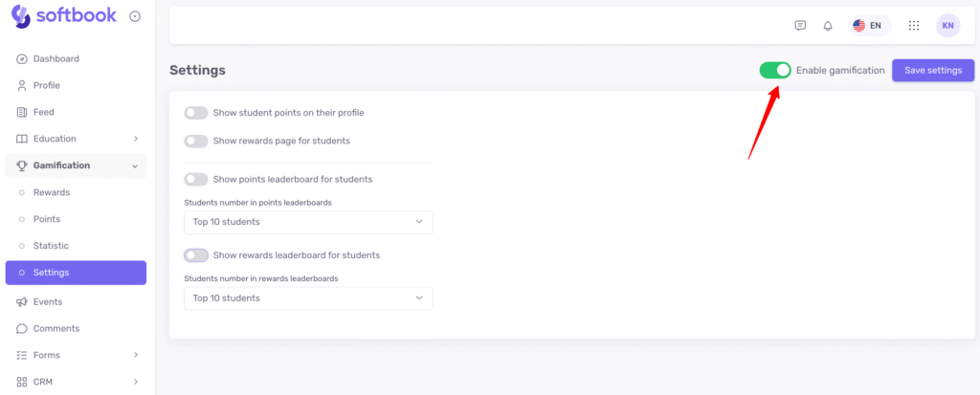This screenshot has width=980, height=395.
Task: Expand the Education menu section
Action: tap(76, 139)
